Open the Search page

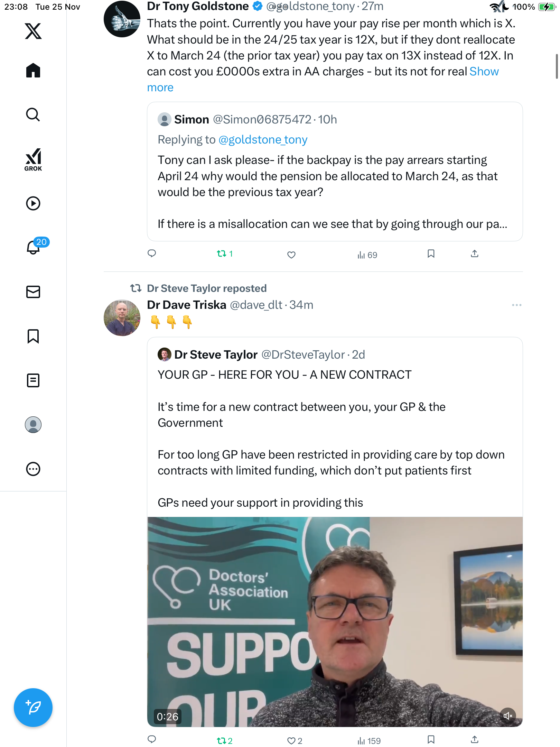[33, 115]
